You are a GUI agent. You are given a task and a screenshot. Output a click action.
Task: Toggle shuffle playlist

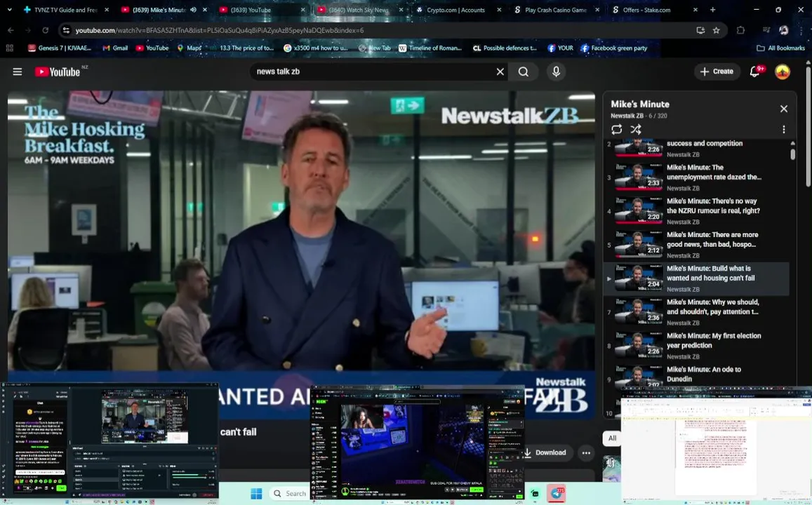click(635, 129)
